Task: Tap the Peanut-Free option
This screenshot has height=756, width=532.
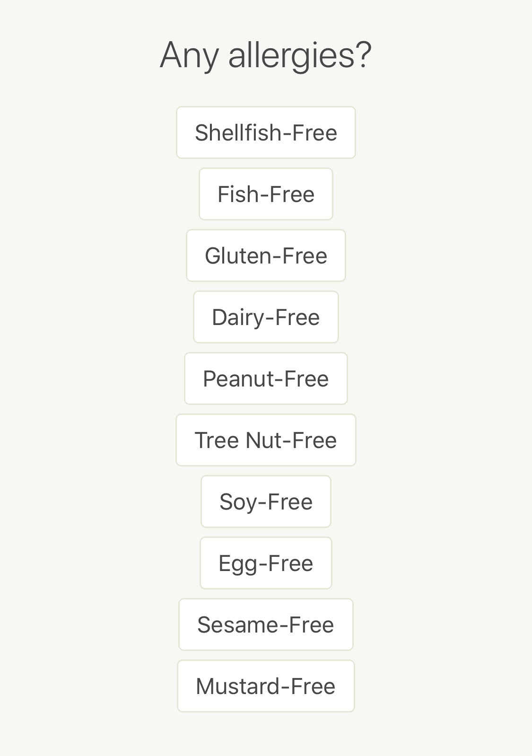Action: 266,378
